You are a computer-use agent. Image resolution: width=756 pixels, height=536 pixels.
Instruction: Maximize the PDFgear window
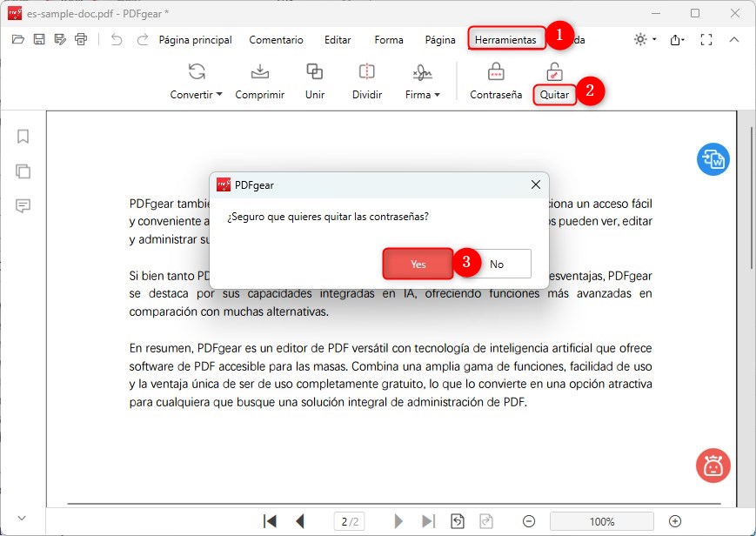(x=695, y=13)
